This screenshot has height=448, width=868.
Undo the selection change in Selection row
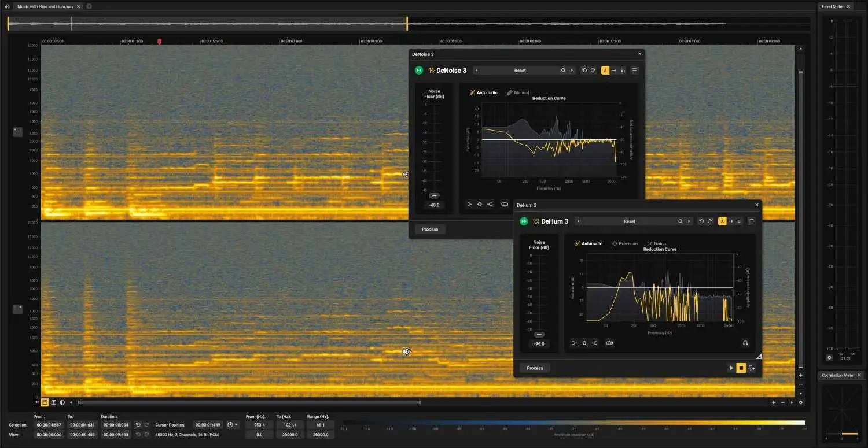138,425
